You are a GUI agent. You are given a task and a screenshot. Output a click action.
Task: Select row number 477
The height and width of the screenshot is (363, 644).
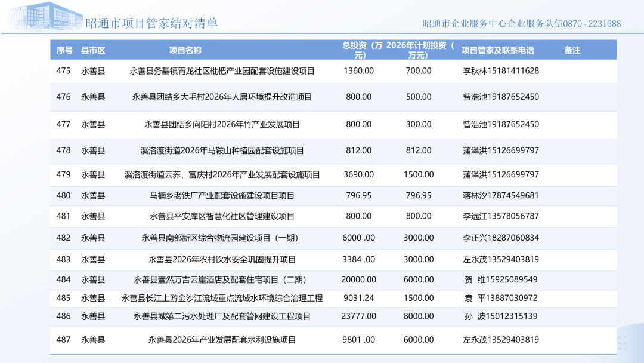[x=63, y=125]
